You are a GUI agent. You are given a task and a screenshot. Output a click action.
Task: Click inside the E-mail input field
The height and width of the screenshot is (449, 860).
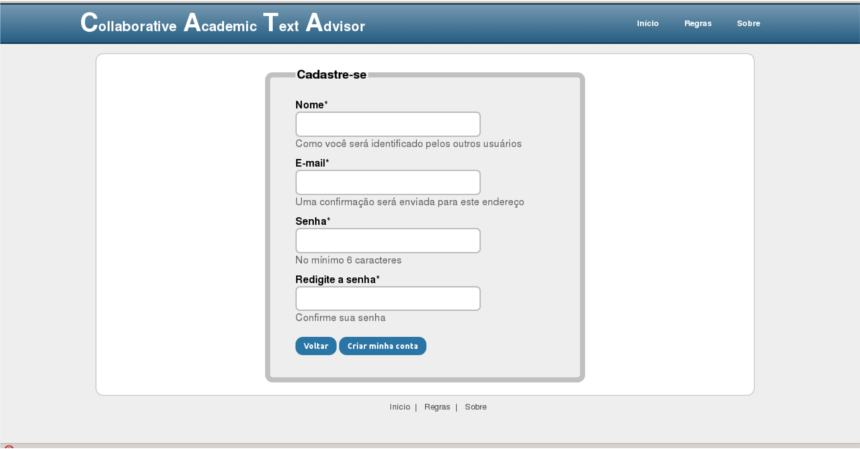pos(388,183)
